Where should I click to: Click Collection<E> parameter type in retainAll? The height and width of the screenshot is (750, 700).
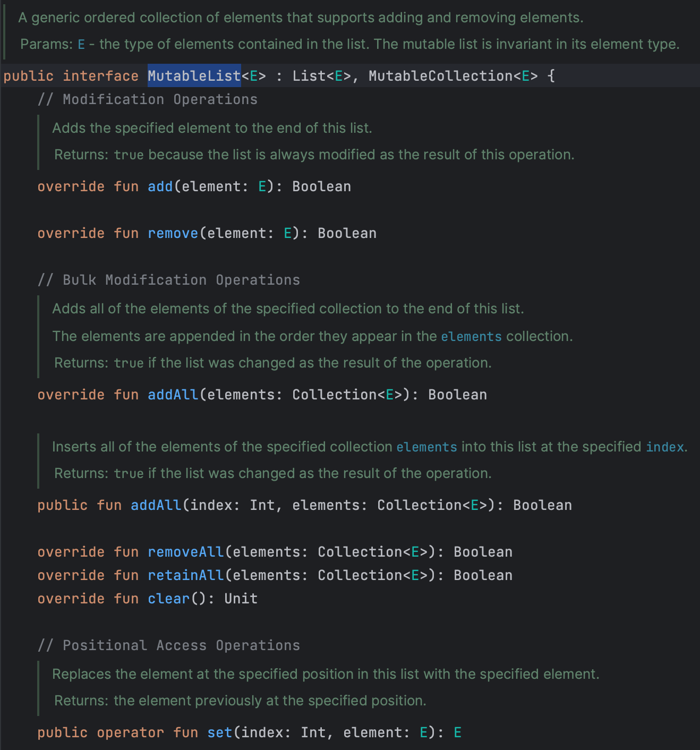(373, 575)
